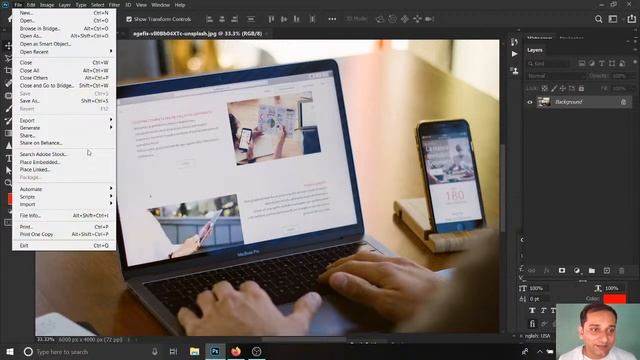Open the layer blend mode Normal dropdown

click(556, 76)
